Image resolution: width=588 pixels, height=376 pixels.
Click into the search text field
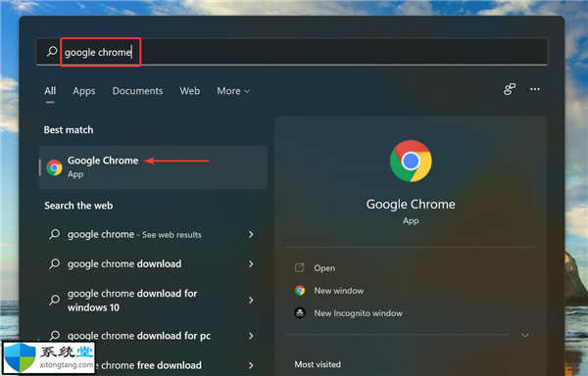point(292,52)
